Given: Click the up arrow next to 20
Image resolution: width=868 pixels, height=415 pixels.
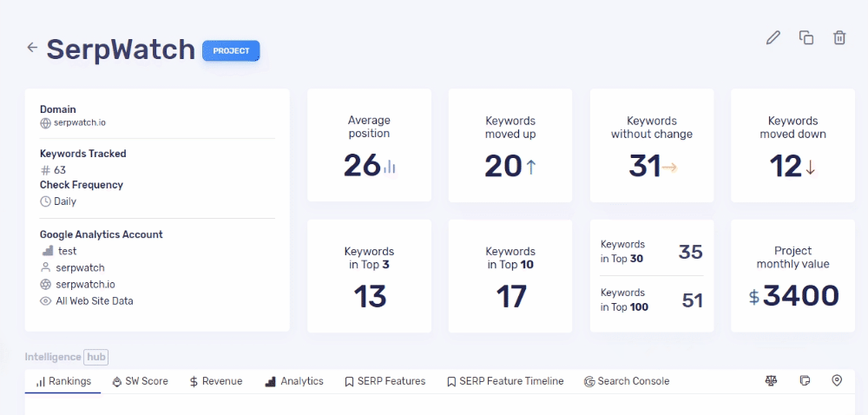Looking at the screenshot, I should click(531, 167).
